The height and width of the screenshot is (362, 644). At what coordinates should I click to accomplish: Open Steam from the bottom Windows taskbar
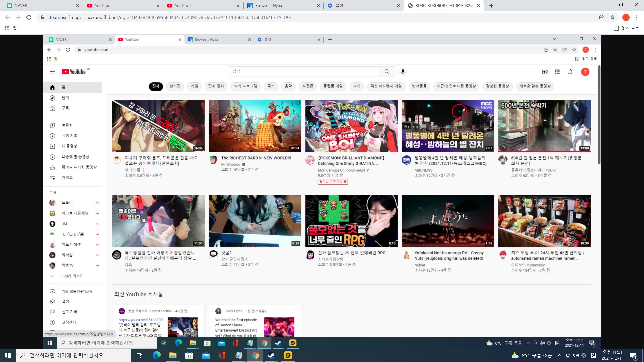(x=271, y=355)
